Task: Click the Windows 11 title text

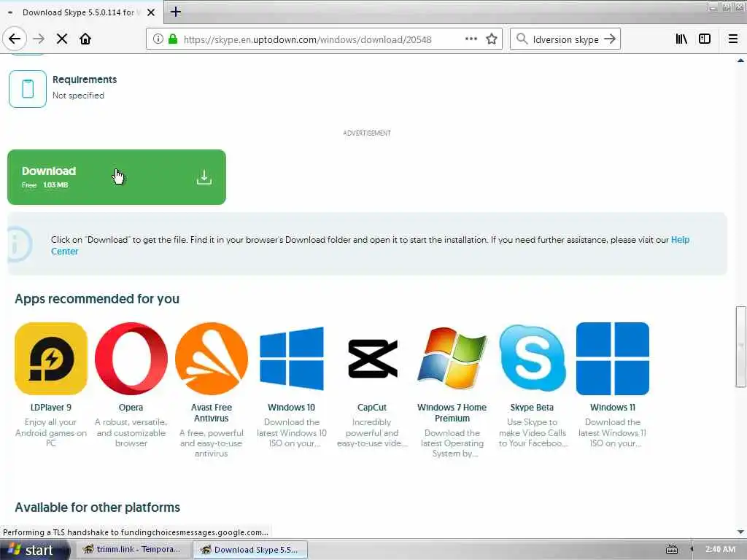Action: coord(613,408)
